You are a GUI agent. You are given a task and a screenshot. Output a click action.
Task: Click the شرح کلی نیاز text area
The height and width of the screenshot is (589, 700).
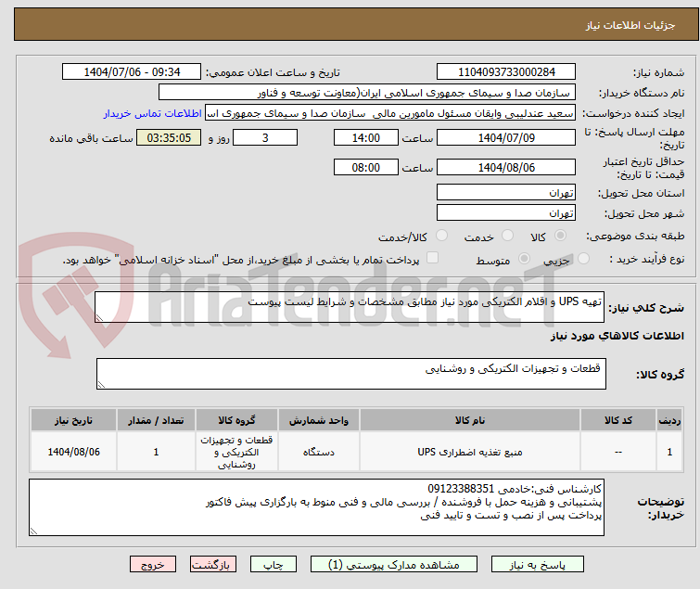point(350,307)
